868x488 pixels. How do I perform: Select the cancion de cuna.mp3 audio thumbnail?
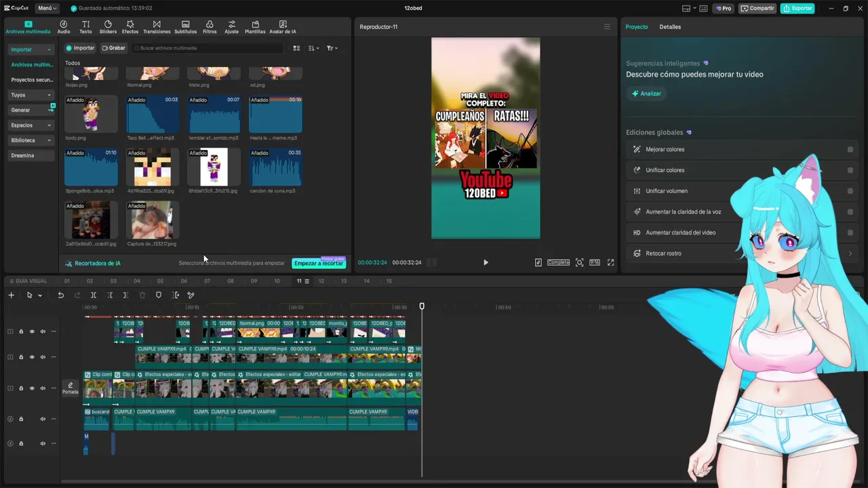pos(275,167)
